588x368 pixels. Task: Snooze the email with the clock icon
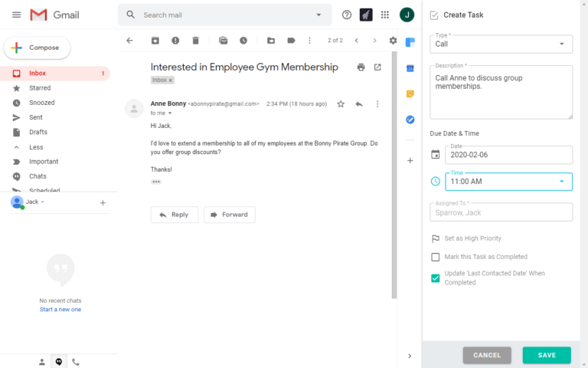(243, 41)
